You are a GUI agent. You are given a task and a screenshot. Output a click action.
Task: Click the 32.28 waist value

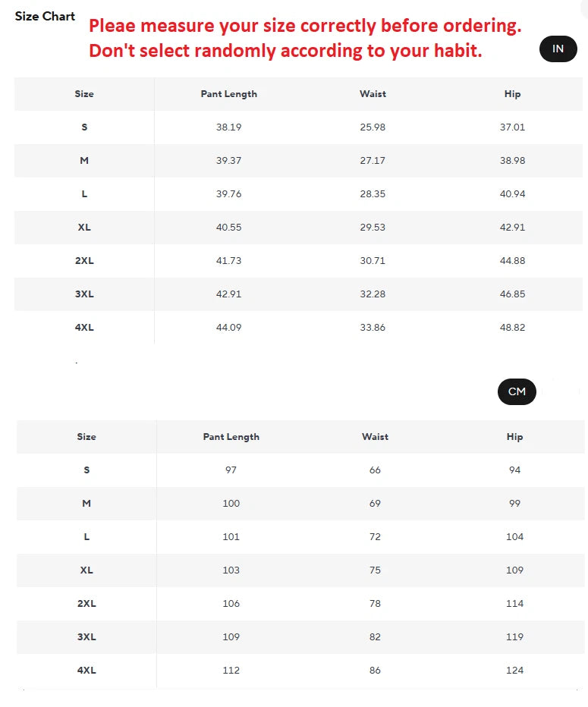373,294
